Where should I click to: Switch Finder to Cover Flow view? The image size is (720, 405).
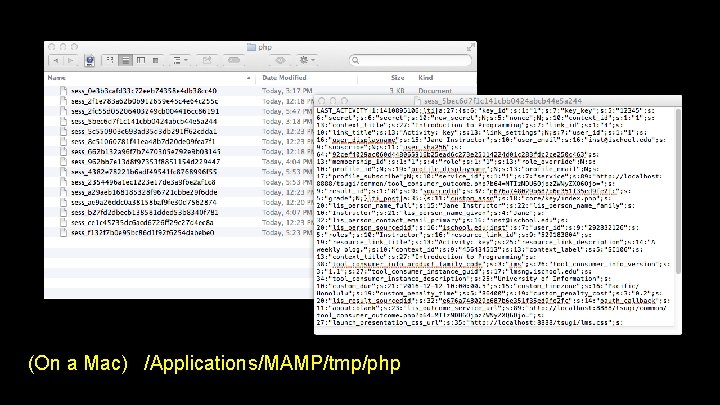pos(156,60)
